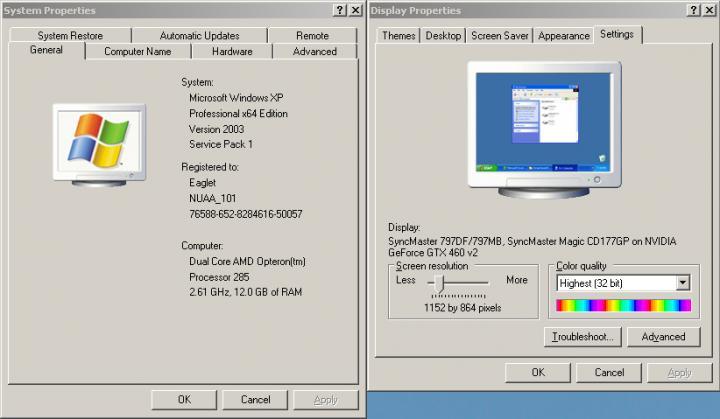
Task: Open the Color quality dropdown
Action: [683, 283]
